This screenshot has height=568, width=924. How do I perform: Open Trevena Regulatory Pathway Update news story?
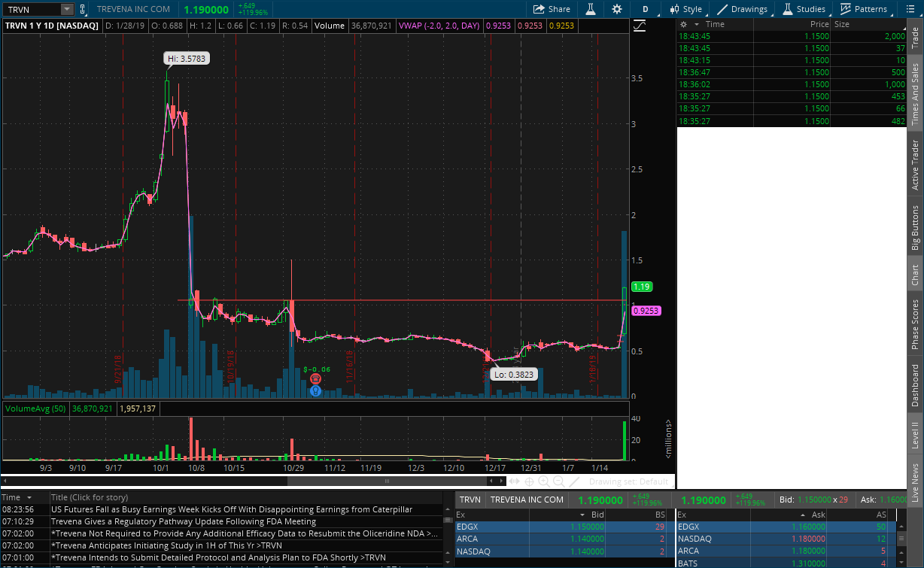(183, 521)
